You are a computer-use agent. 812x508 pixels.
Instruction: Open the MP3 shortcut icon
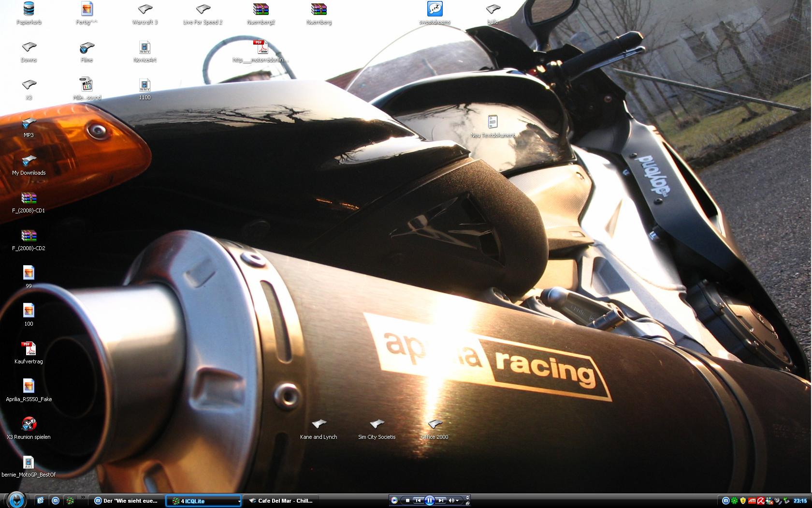29,127
